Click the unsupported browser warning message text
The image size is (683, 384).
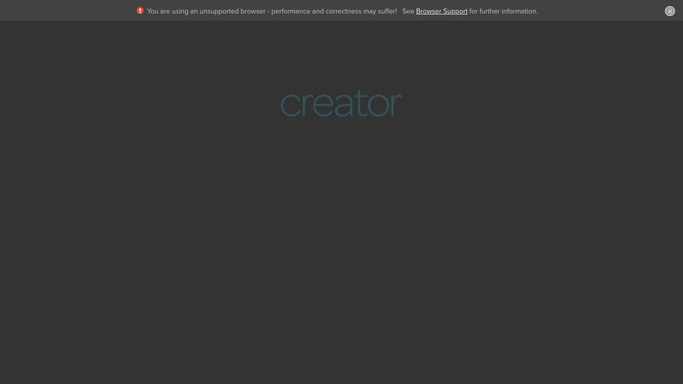point(272,11)
